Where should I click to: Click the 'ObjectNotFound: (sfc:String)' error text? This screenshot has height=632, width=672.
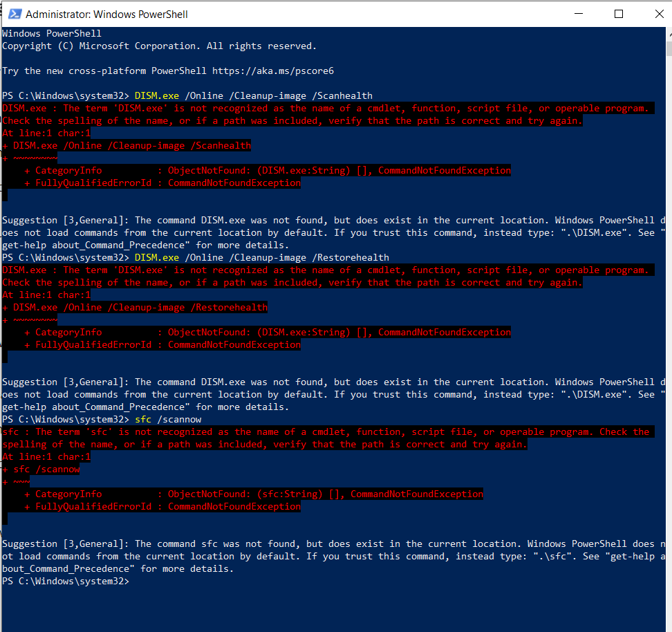[x=245, y=494]
